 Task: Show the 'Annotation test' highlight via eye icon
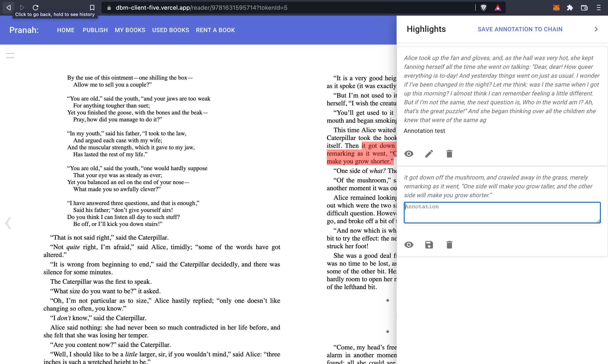pos(409,154)
